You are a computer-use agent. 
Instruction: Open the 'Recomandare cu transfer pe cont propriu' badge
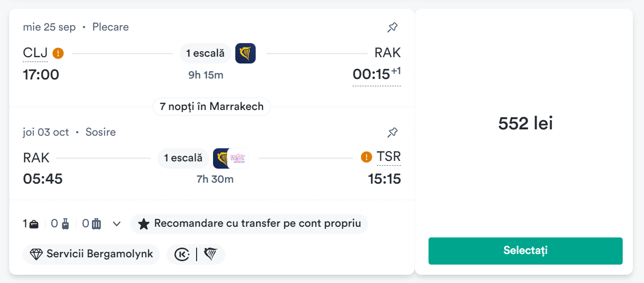[249, 224]
